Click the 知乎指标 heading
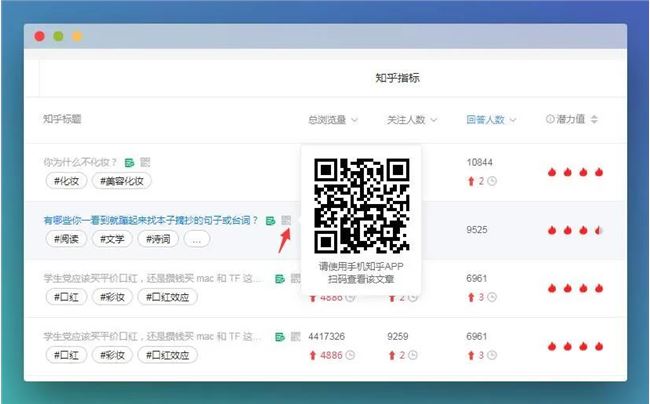The image size is (650, 404). tap(398, 78)
